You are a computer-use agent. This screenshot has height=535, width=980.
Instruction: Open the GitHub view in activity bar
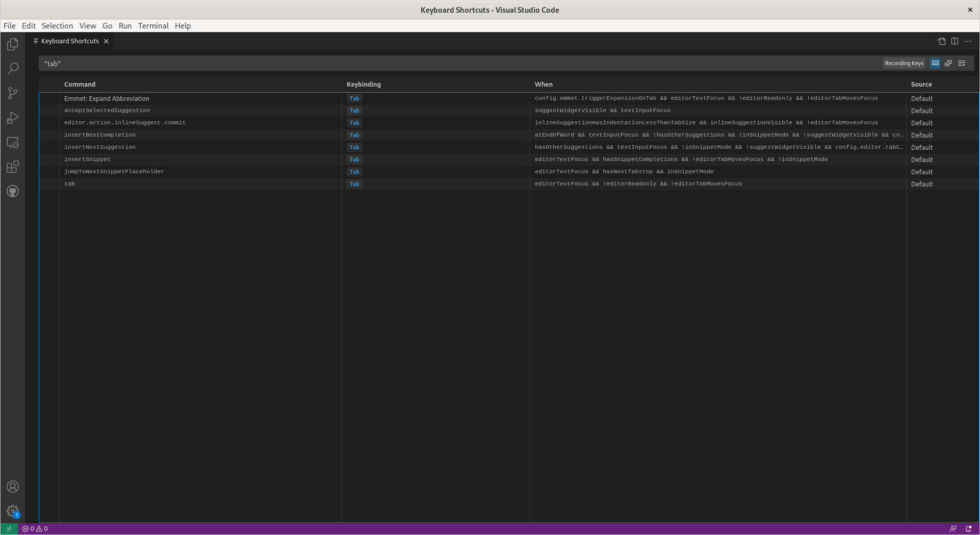13,192
